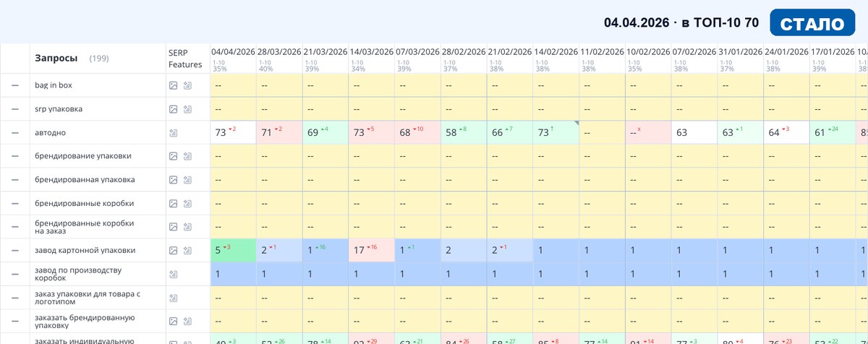The height and width of the screenshot is (344, 868).
Task: Click the image pack icon for брендирование упаковки
Action: coord(173,156)
